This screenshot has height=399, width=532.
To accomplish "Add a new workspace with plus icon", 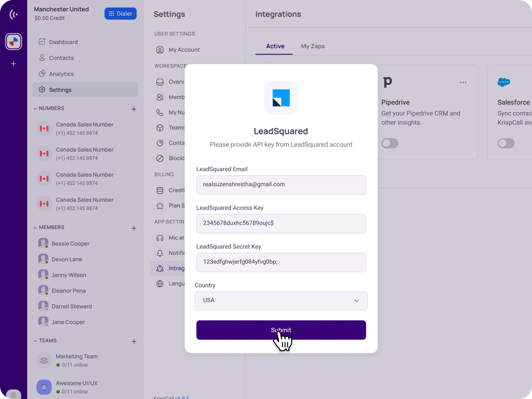I will point(14,64).
